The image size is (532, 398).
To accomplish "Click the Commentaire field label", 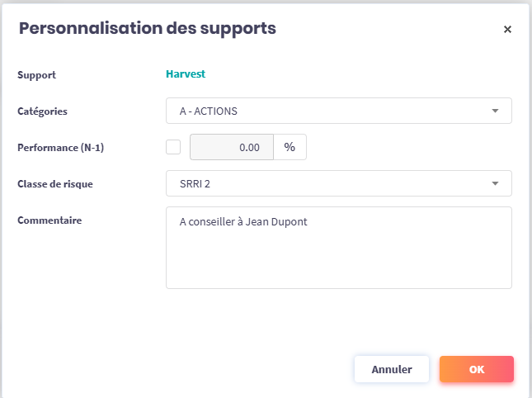I will (49, 220).
